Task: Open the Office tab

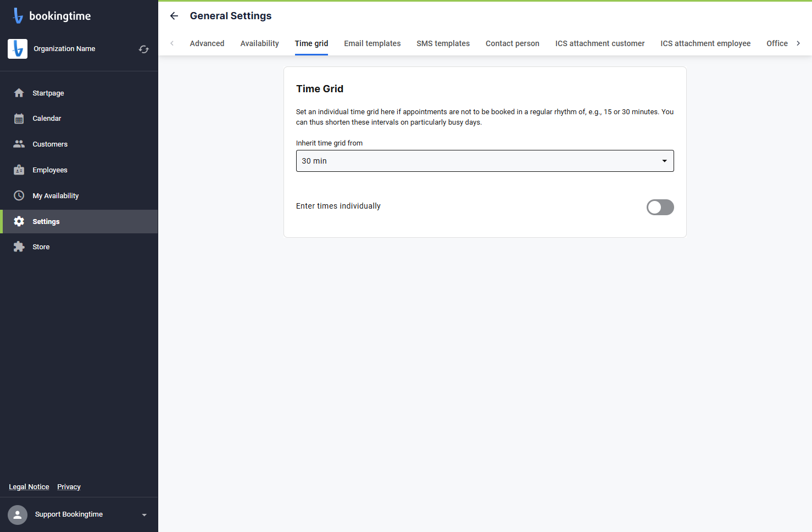Action: point(777,43)
